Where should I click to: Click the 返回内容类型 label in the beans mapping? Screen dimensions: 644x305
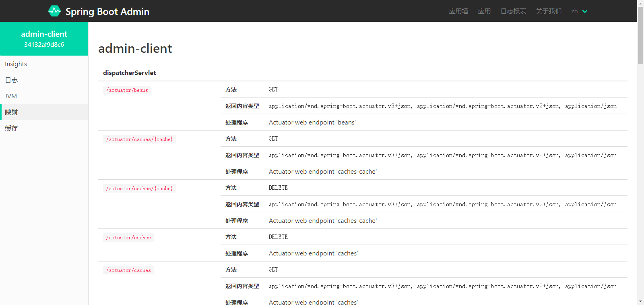click(x=242, y=106)
